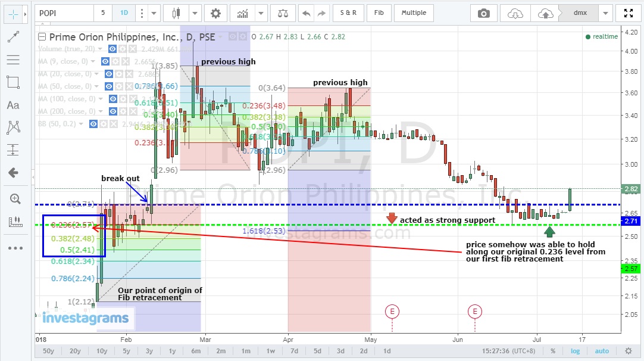Open the measure ruler tool

12,222
